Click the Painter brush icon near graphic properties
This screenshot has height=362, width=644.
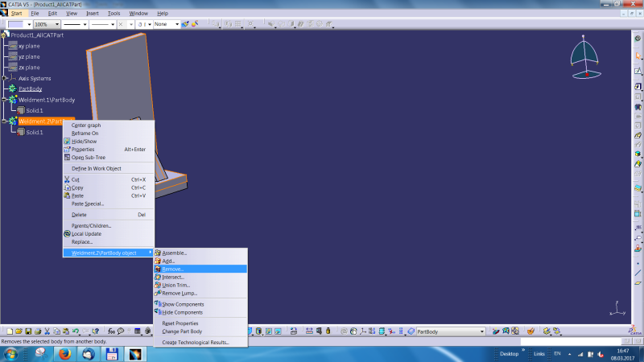coord(185,24)
